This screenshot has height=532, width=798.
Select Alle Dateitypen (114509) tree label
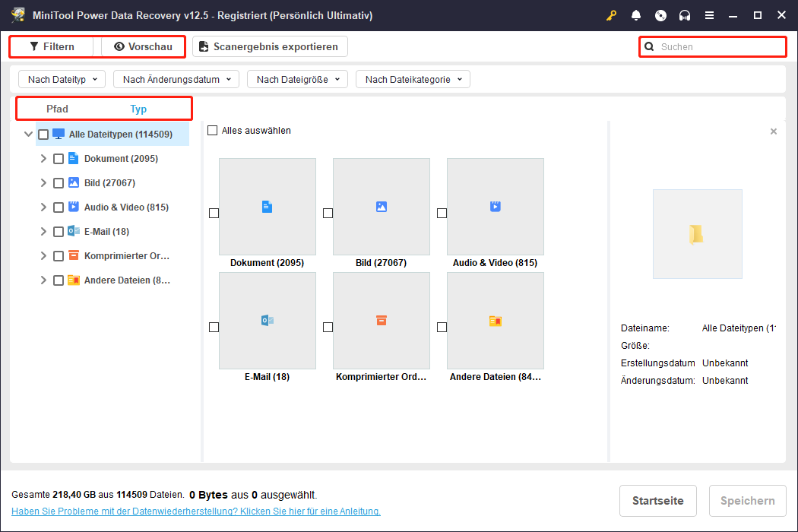click(121, 135)
